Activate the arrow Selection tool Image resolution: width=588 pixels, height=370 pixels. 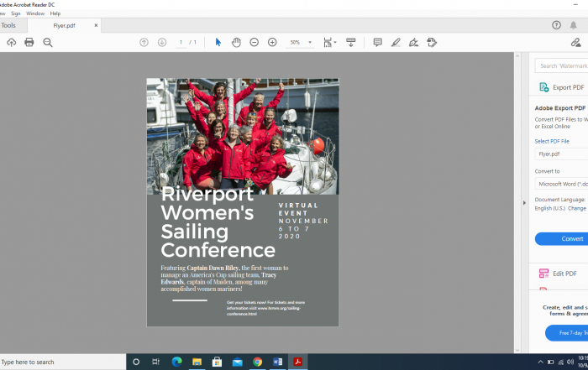(x=218, y=42)
